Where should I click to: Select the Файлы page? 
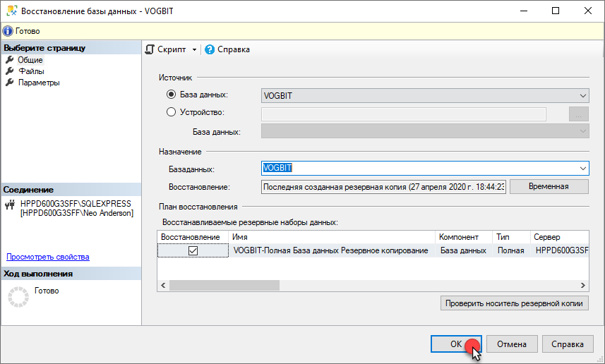coord(31,71)
